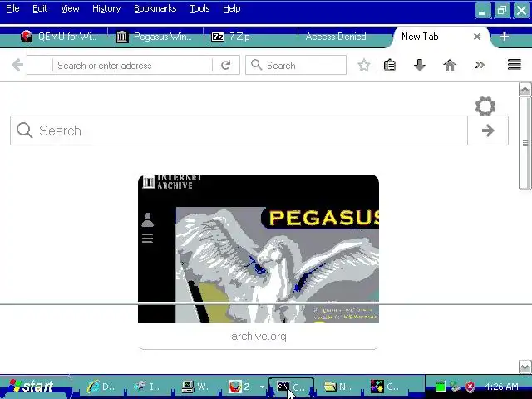Open the taskbar item labeled G..
The image size is (532, 399).
pos(386,387)
